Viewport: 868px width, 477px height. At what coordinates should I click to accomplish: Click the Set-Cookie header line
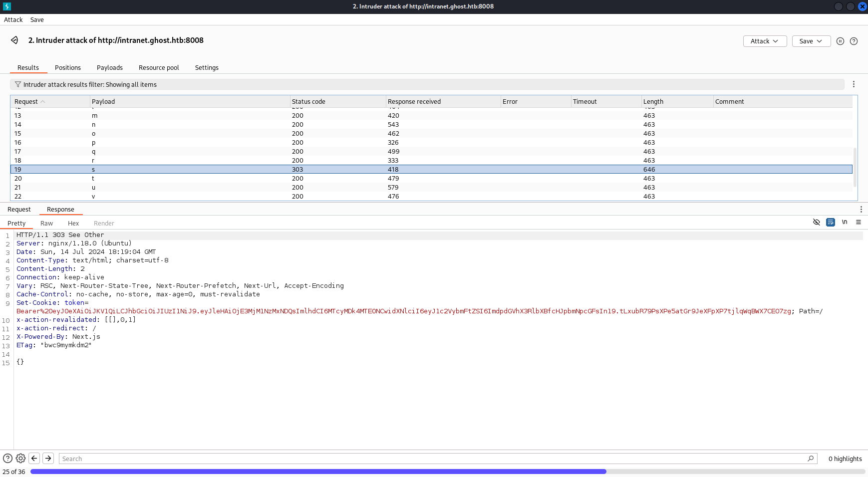52,303
